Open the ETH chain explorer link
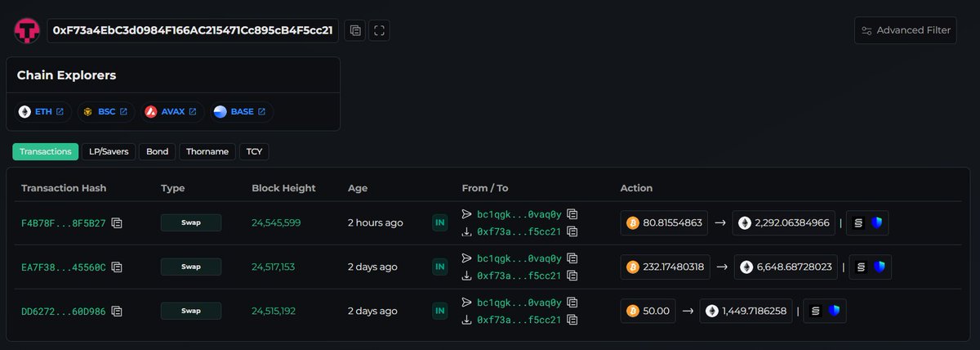 coord(42,111)
